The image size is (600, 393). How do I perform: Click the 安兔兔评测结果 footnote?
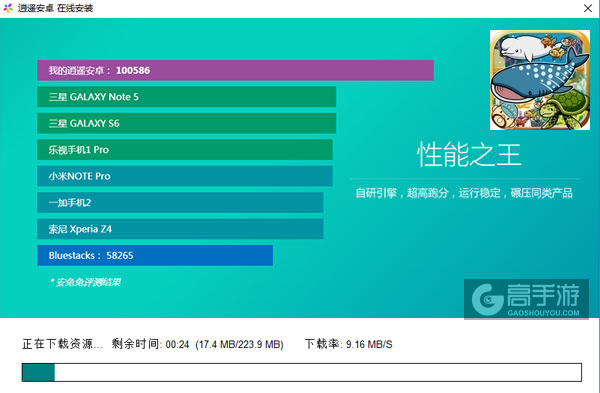pyautogui.click(x=85, y=282)
